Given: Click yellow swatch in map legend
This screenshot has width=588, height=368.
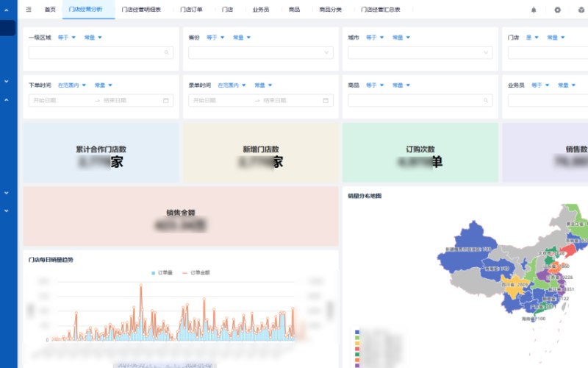Looking at the screenshot, I should 357,343.
